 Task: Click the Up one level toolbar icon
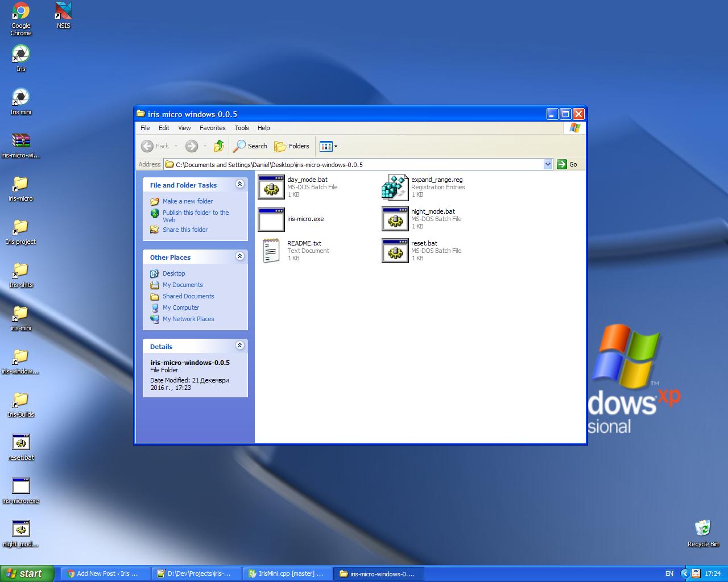219,146
